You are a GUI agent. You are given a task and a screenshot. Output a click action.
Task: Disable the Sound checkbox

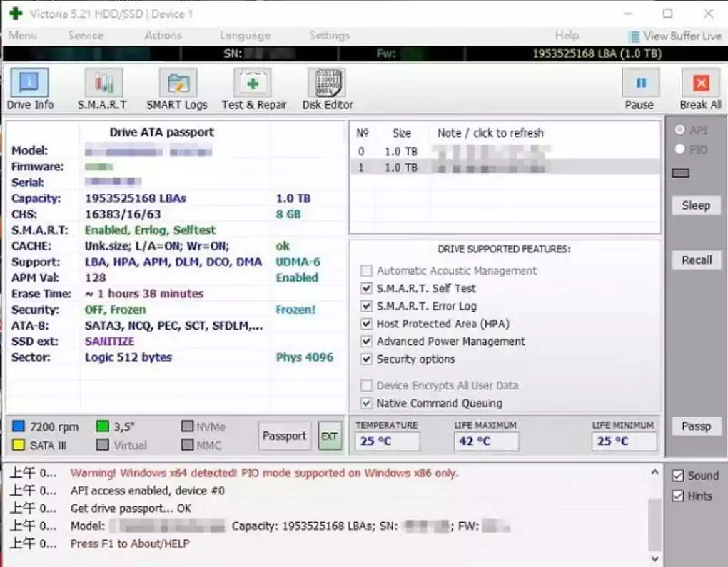coord(677,475)
